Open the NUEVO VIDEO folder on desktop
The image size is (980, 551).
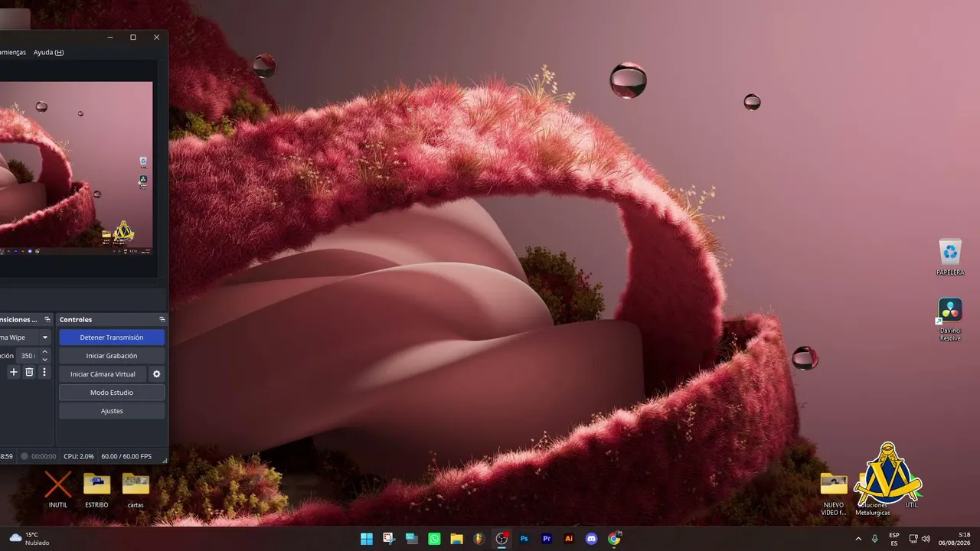click(x=834, y=494)
